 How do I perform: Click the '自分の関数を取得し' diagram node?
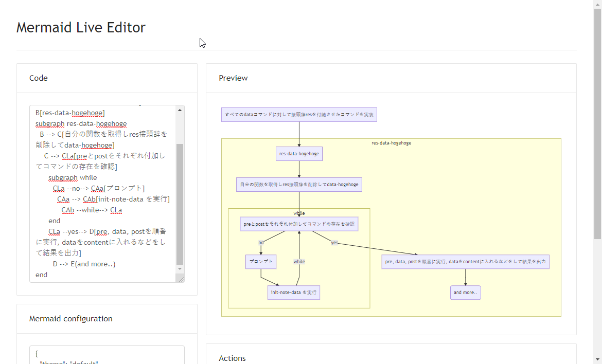click(x=299, y=185)
